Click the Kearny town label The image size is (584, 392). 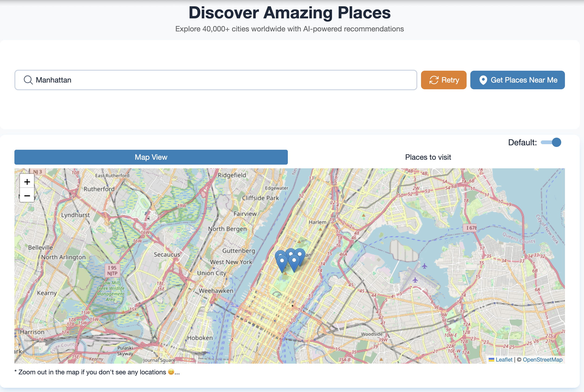(x=47, y=293)
